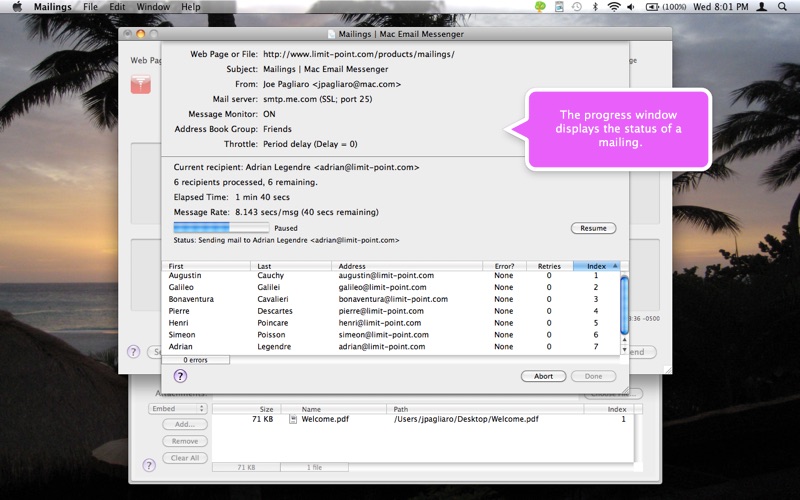800x500 pixels.
Task: Toggle sort on the Index column
Action: coord(596,266)
